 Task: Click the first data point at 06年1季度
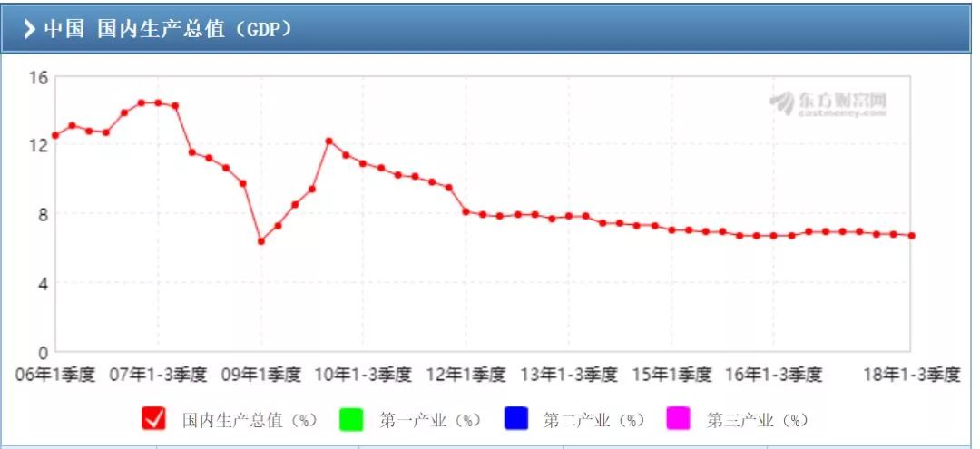coord(55,135)
